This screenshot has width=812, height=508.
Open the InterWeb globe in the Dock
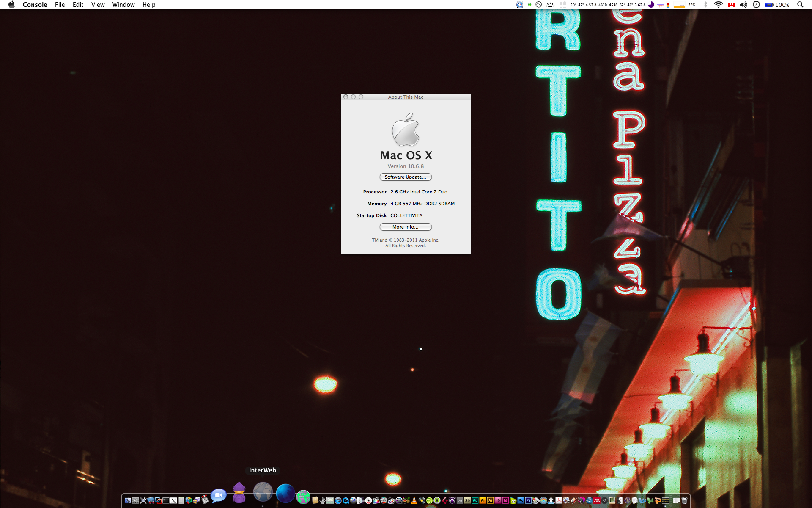tap(263, 492)
